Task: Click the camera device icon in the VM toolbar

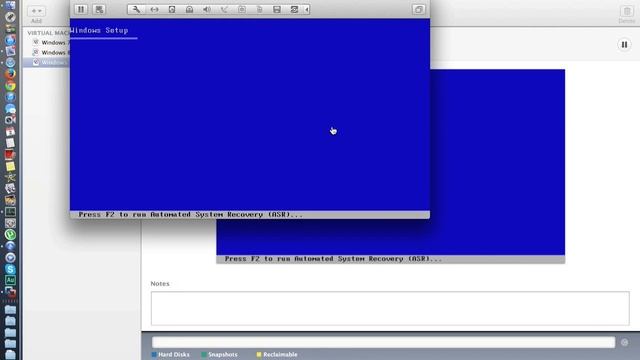Action: click(x=242, y=9)
